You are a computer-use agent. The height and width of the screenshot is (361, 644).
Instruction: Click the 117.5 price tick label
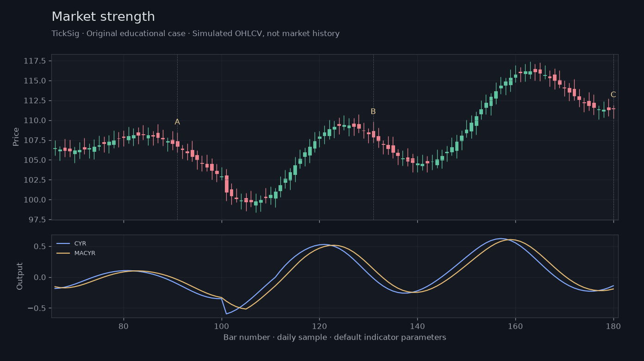(35, 61)
